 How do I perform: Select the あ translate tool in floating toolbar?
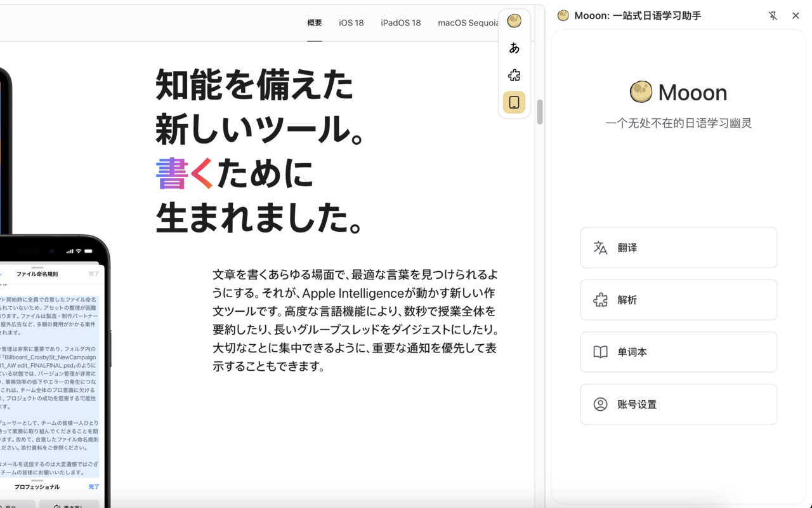(514, 48)
